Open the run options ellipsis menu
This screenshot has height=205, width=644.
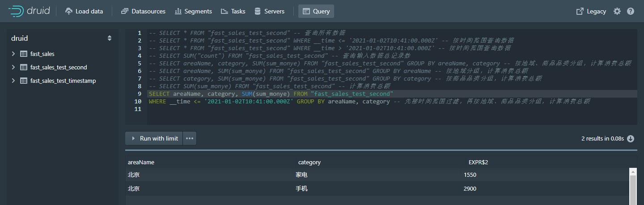[190, 139]
